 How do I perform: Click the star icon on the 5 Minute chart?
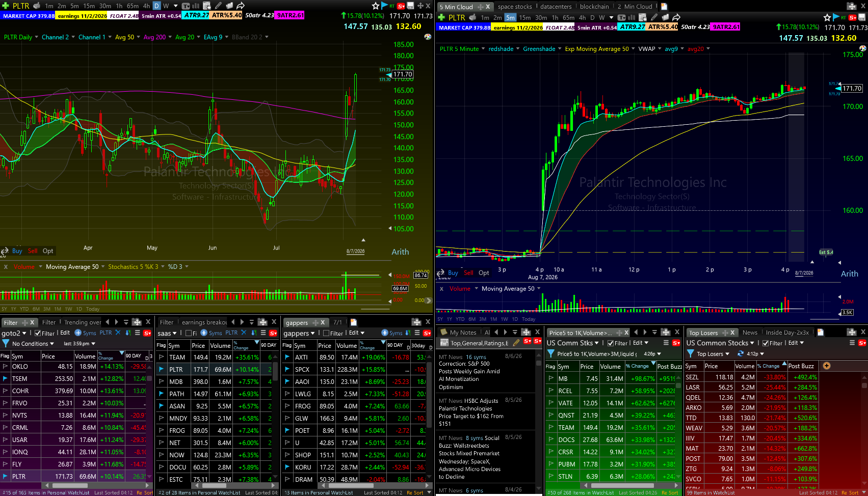(x=827, y=17)
